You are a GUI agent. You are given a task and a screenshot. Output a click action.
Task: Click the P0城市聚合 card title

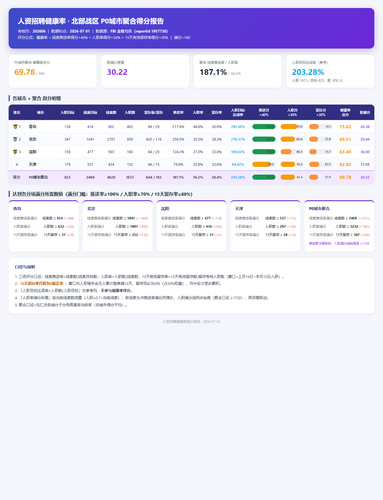319,209
